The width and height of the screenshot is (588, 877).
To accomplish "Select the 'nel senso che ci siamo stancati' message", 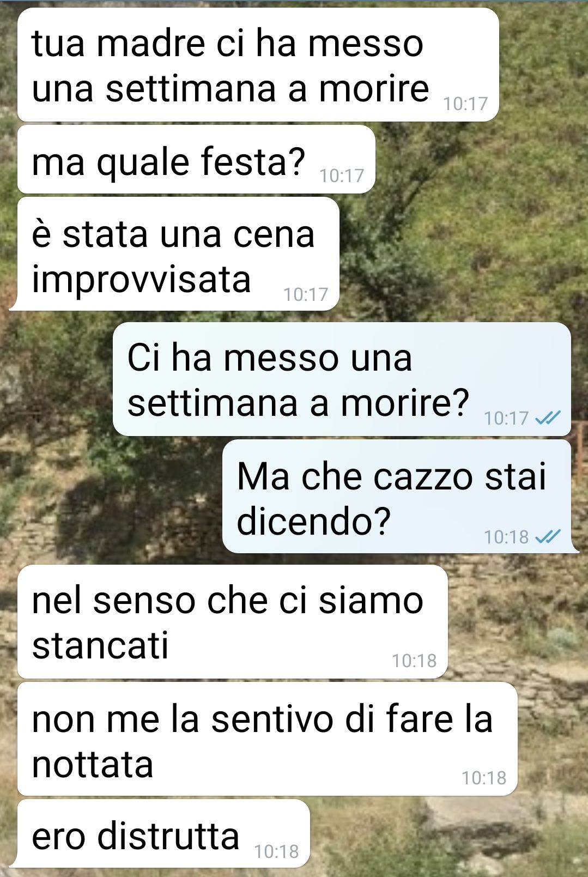I will pos(232,621).
